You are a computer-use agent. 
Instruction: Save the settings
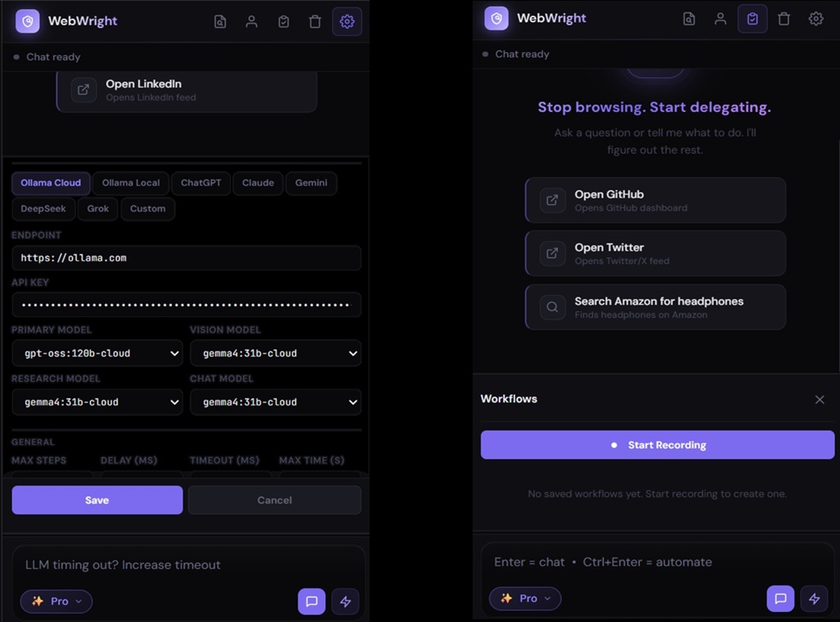tap(97, 501)
